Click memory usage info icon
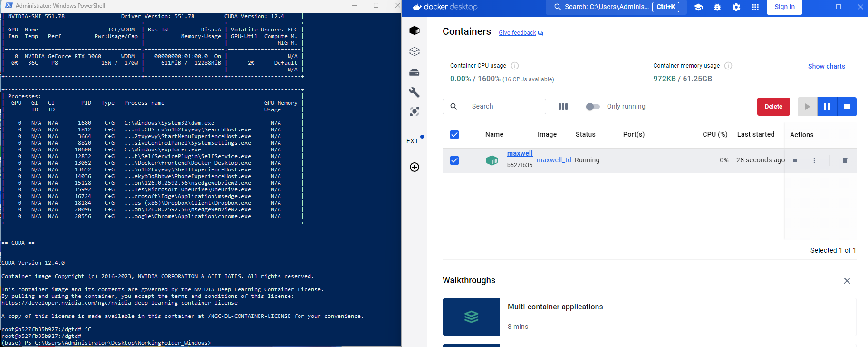The height and width of the screenshot is (347, 868). [x=728, y=66]
